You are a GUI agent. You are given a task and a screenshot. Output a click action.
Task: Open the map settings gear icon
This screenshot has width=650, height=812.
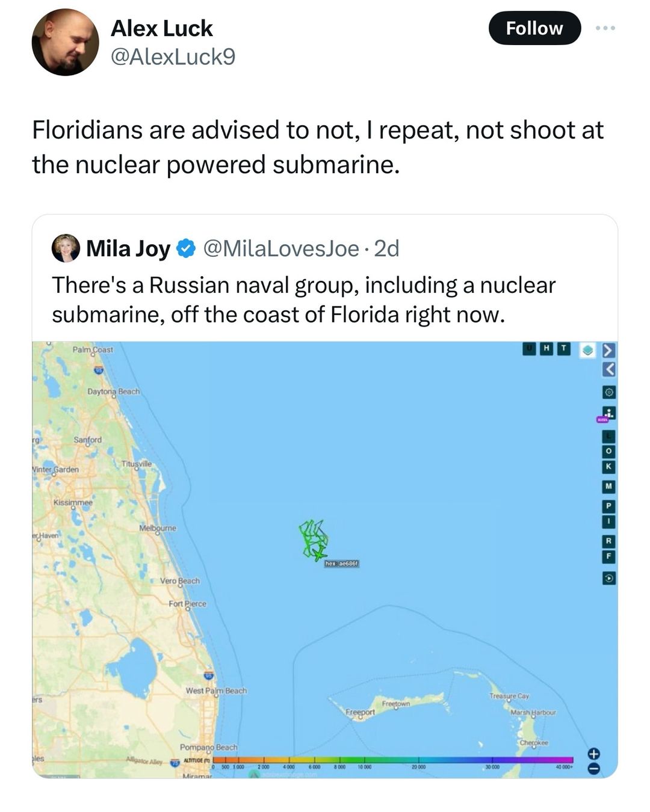(x=609, y=392)
